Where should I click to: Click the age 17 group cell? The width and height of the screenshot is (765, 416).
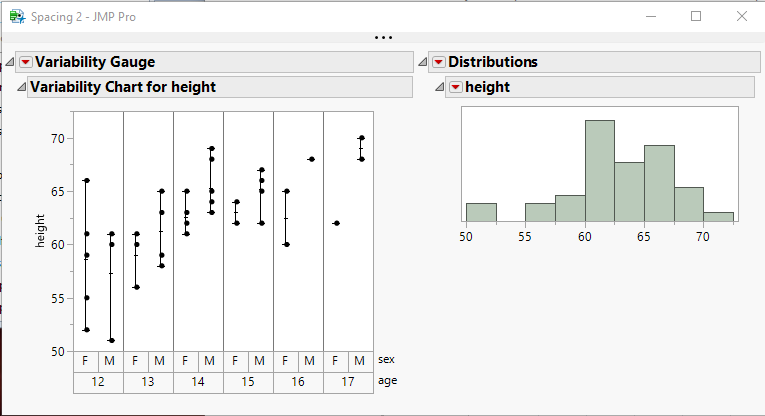[348, 381]
